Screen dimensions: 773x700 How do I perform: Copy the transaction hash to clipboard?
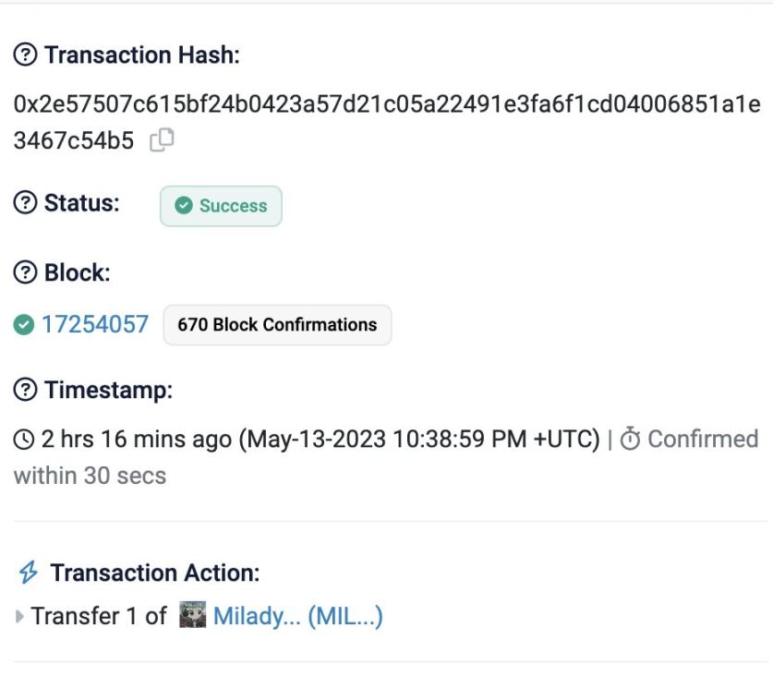point(163,140)
